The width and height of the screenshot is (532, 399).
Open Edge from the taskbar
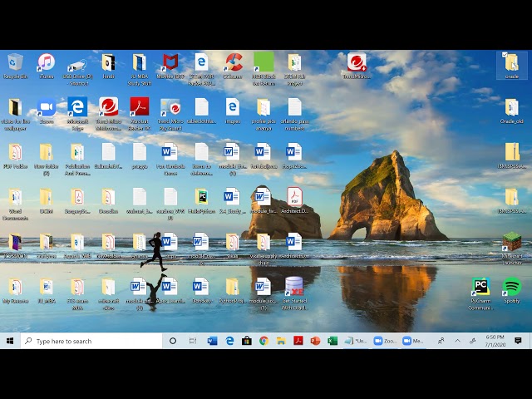pos(229,341)
